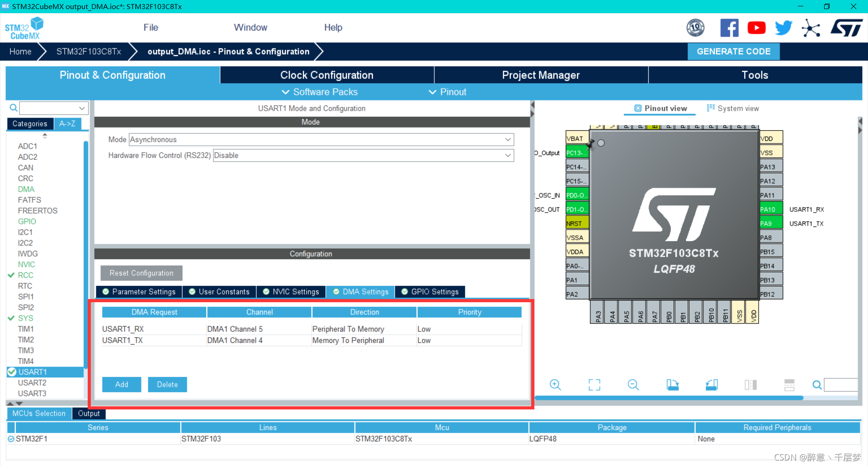
Task: Open the Facebook icon link
Action: click(x=729, y=28)
